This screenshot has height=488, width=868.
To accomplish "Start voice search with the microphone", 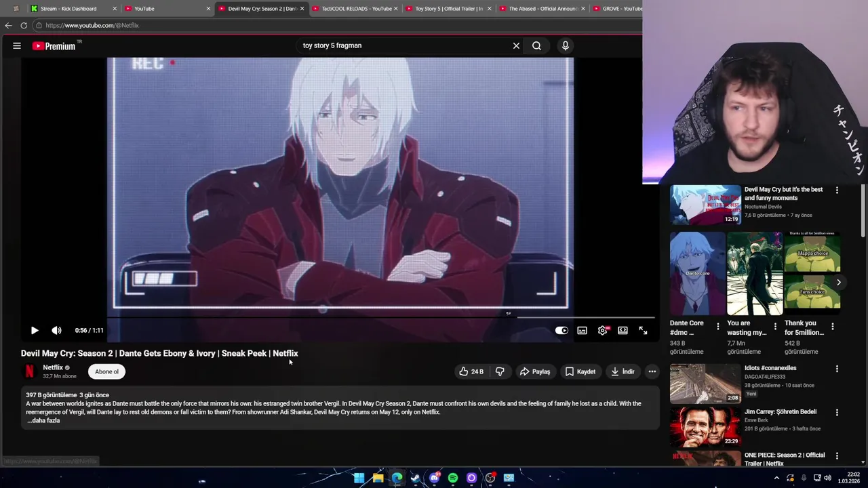I will [565, 45].
